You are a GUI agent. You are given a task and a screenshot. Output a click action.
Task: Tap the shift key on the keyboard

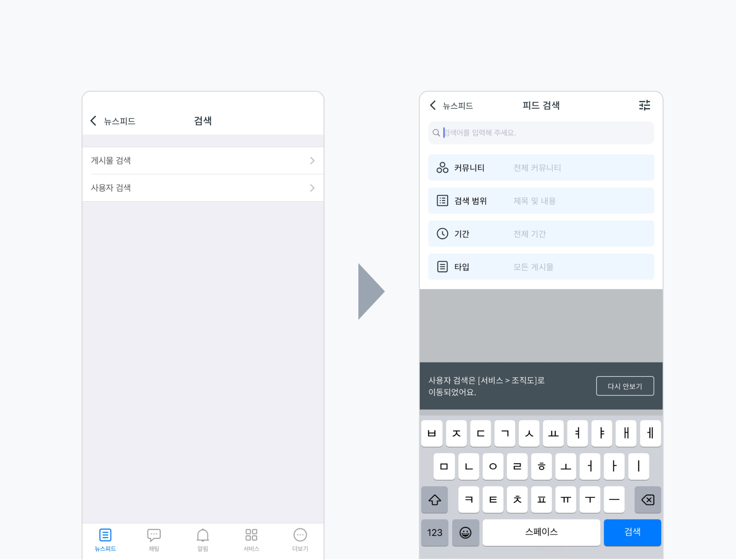click(434, 500)
